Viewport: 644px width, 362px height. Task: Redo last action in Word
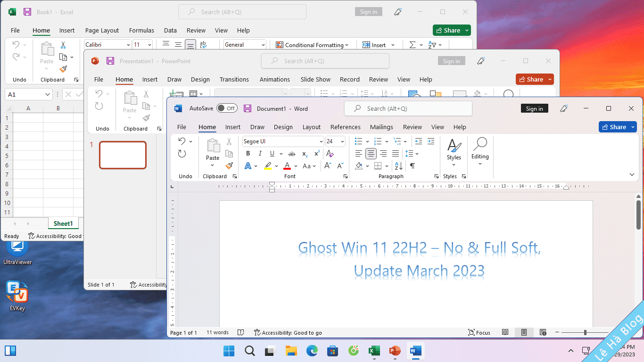182,154
